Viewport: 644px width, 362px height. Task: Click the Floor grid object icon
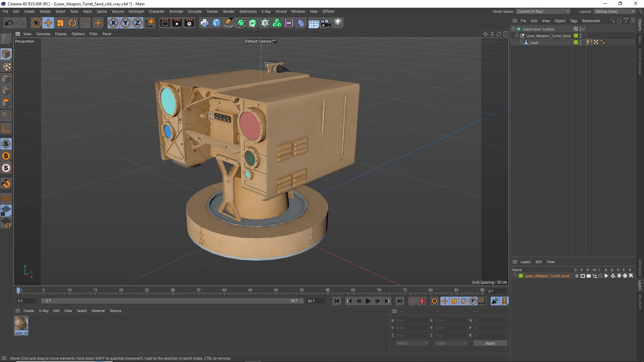coord(314,23)
